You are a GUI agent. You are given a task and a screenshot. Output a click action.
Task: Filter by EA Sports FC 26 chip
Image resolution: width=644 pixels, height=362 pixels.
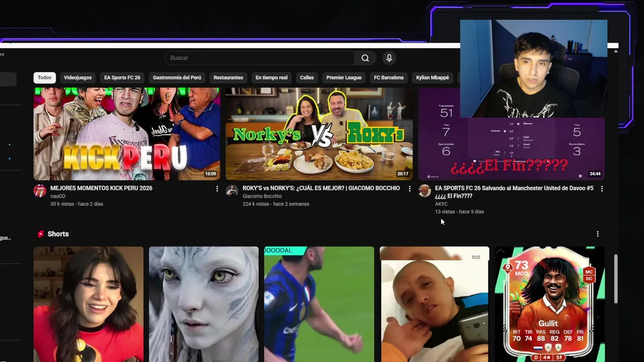click(x=122, y=77)
